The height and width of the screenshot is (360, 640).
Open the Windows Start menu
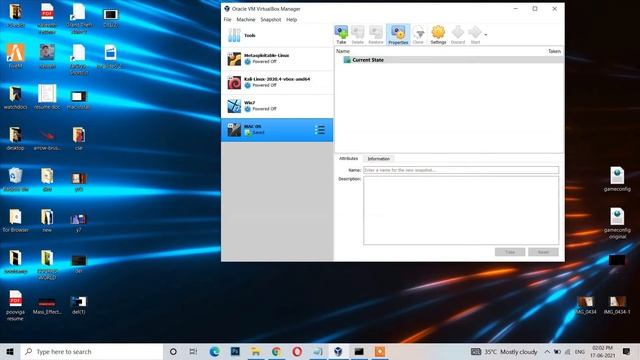10,351
